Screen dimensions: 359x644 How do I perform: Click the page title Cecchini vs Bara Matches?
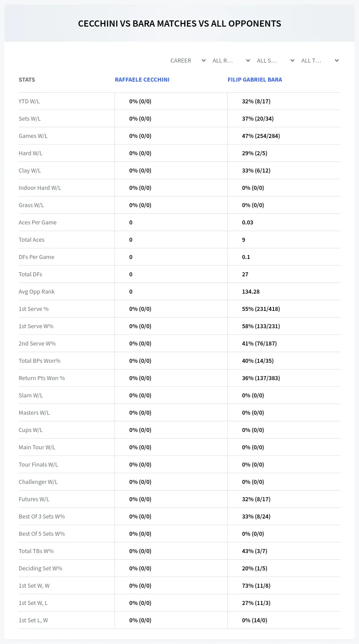(x=179, y=24)
